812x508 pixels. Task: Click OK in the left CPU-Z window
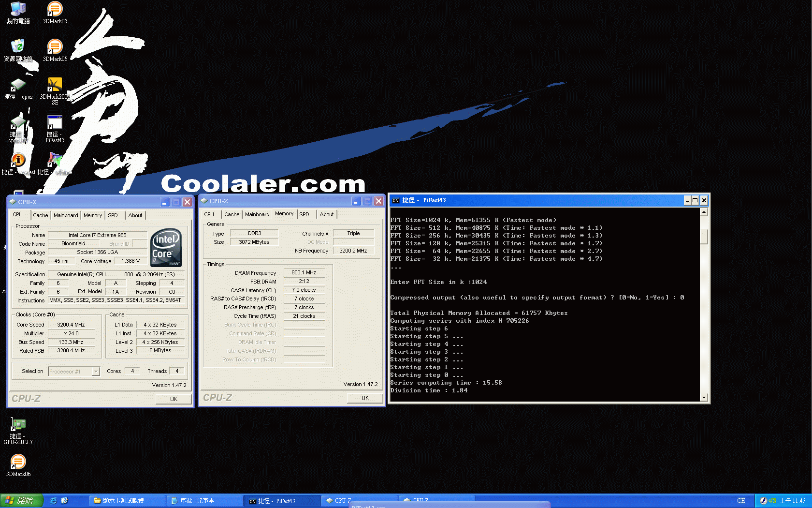click(x=174, y=399)
